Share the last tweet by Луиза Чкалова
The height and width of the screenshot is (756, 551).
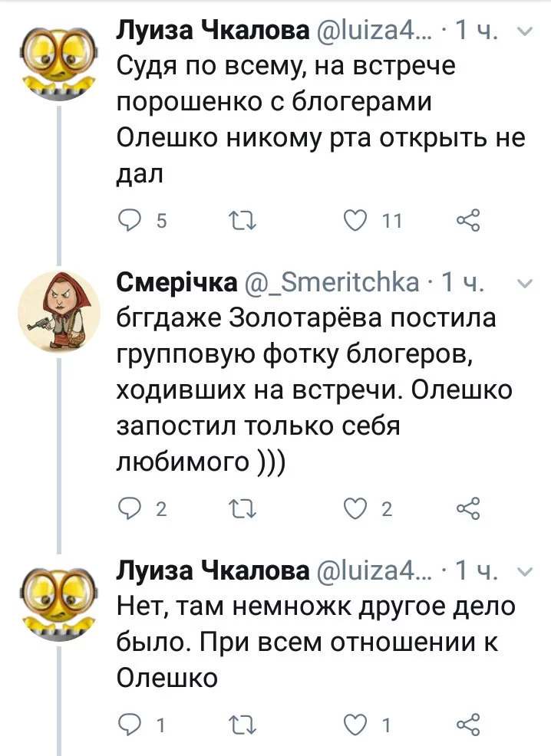point(467,724)
